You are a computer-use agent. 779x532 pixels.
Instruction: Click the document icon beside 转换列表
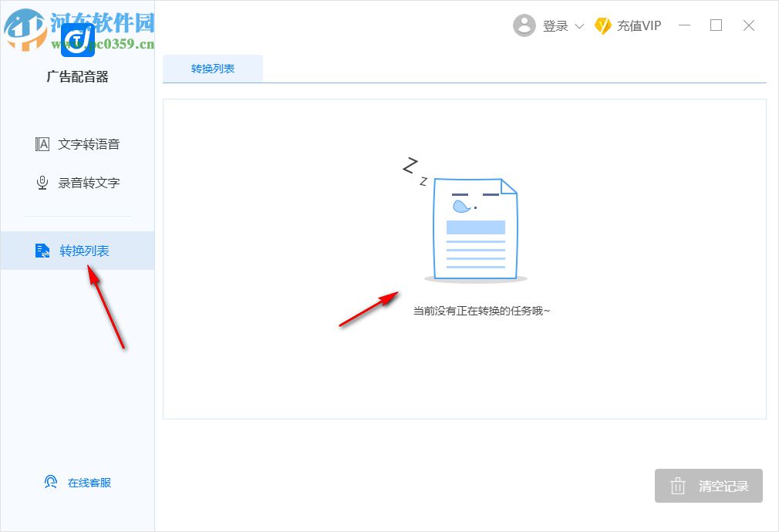click(x=42, y=250)
